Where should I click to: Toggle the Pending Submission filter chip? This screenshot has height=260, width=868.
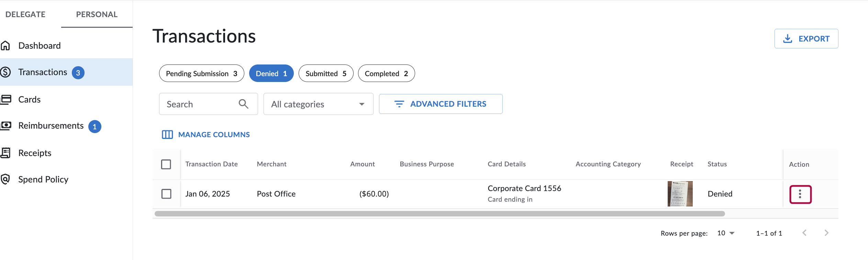click(x=201, y=73)
